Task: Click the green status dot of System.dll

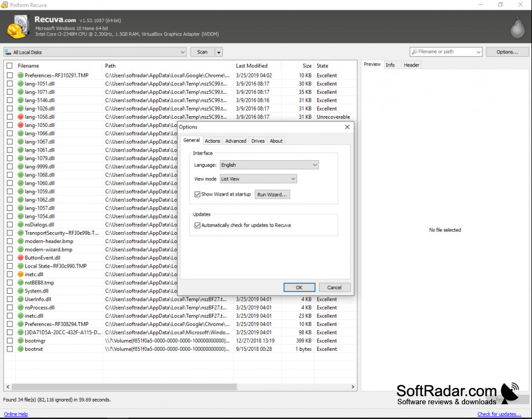Action: [20, 291]
